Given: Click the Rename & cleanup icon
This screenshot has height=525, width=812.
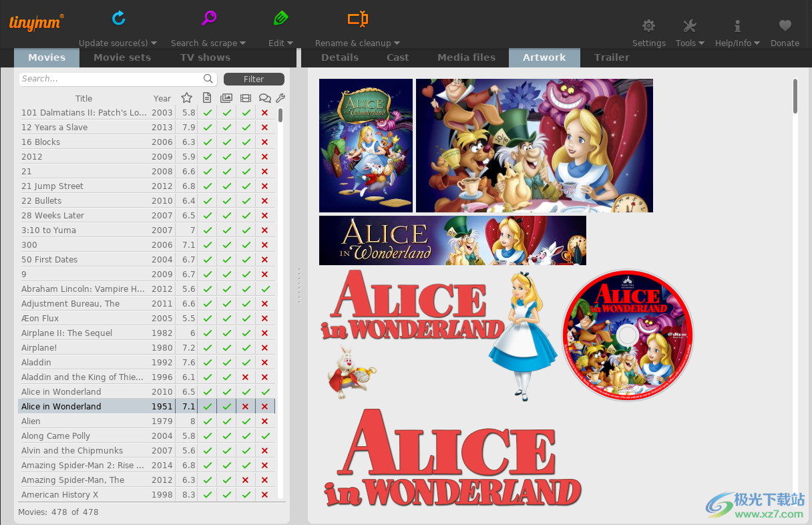Looking at the screenshot, I should [358, 19].
